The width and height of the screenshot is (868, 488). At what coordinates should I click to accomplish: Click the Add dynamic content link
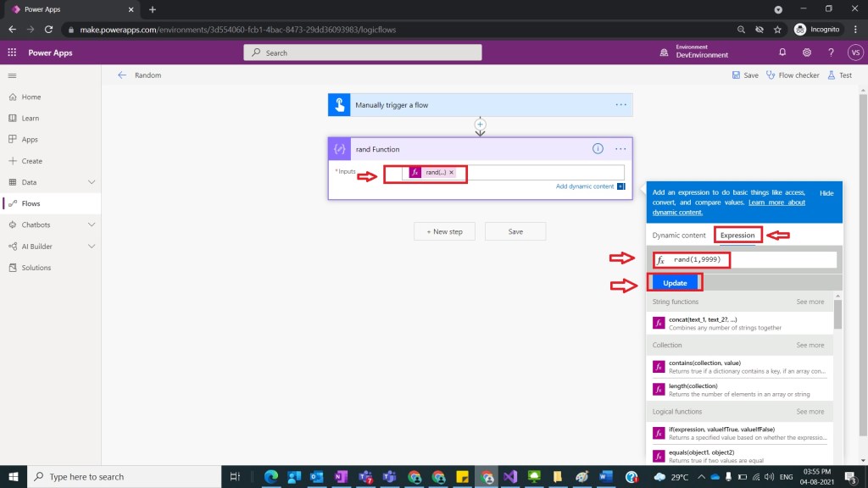(585, 186)
